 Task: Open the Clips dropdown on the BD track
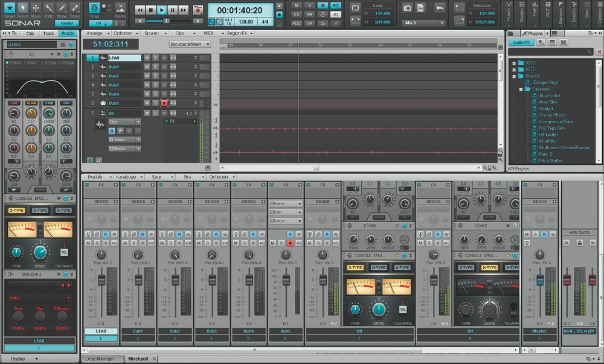[x=124, y=122]
